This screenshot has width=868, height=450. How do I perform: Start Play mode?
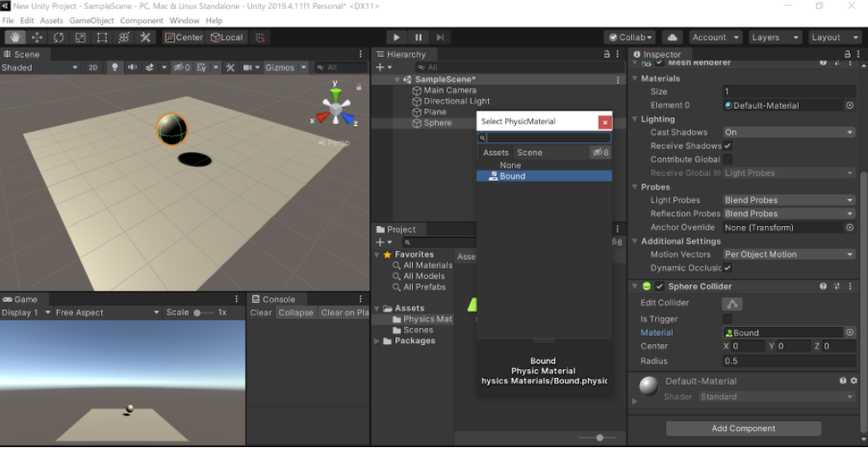click(x=396, y=37)
